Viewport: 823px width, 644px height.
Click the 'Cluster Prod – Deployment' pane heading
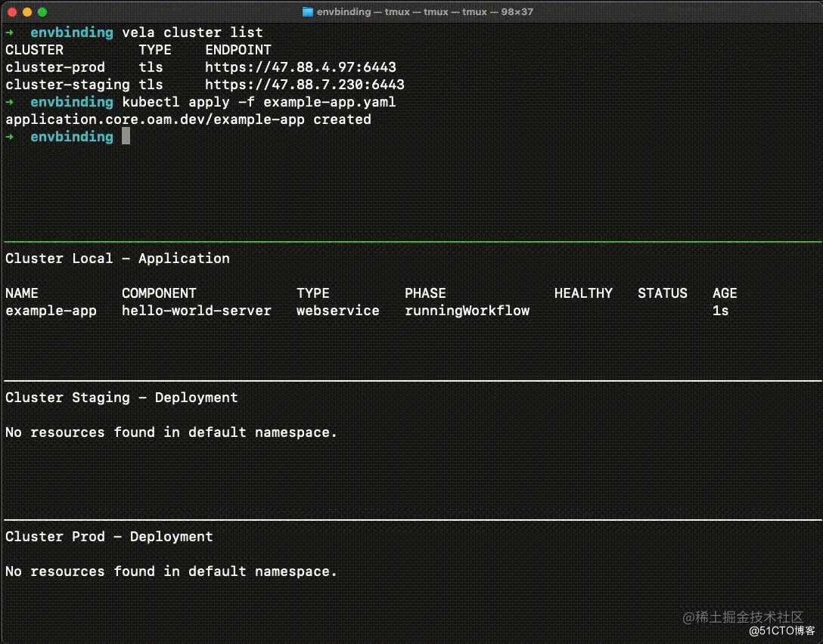click(109, 537)
